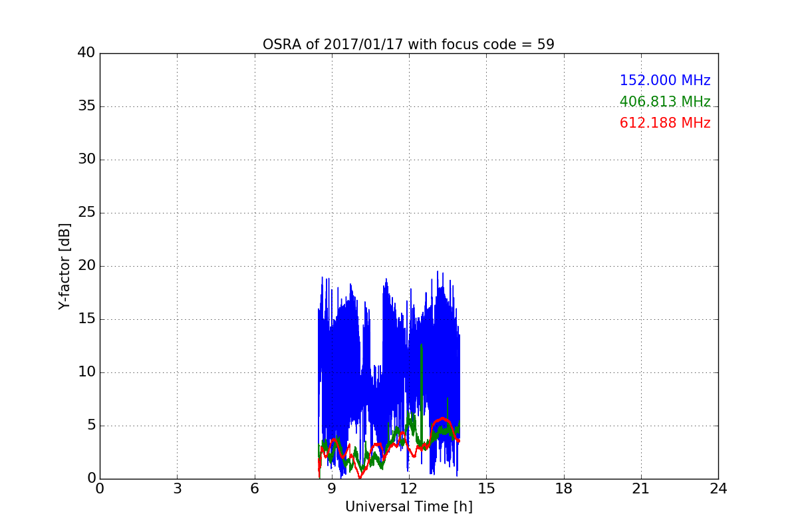Click the 'Y-factor [dB]' axis label

(x=65, y=266)
